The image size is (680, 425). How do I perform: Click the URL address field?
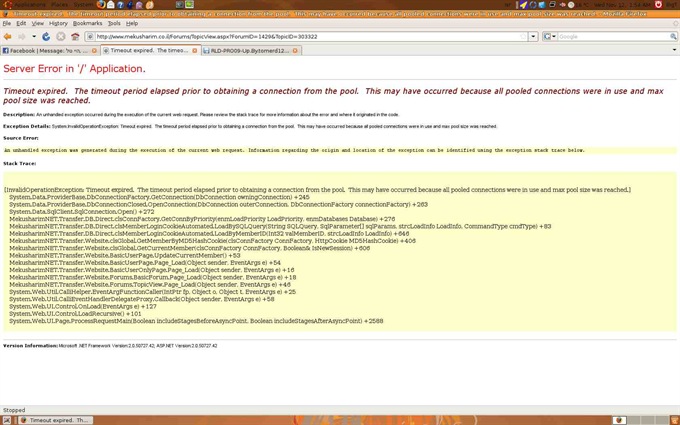click(x=300, y=36)
